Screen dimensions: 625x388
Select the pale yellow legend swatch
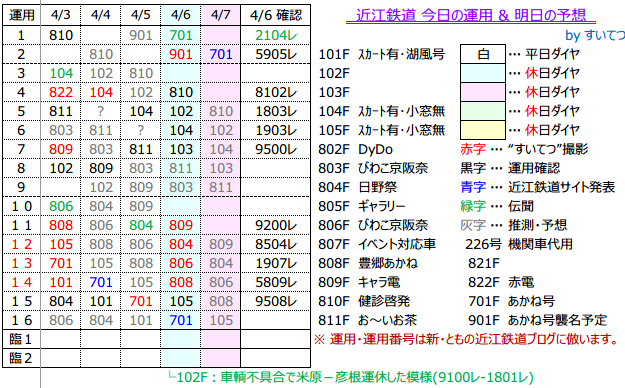point(483,130)
